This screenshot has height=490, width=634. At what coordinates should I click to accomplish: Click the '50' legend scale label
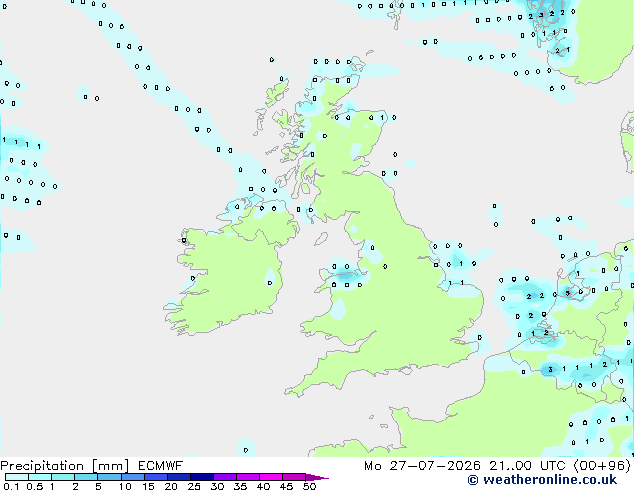309,486
